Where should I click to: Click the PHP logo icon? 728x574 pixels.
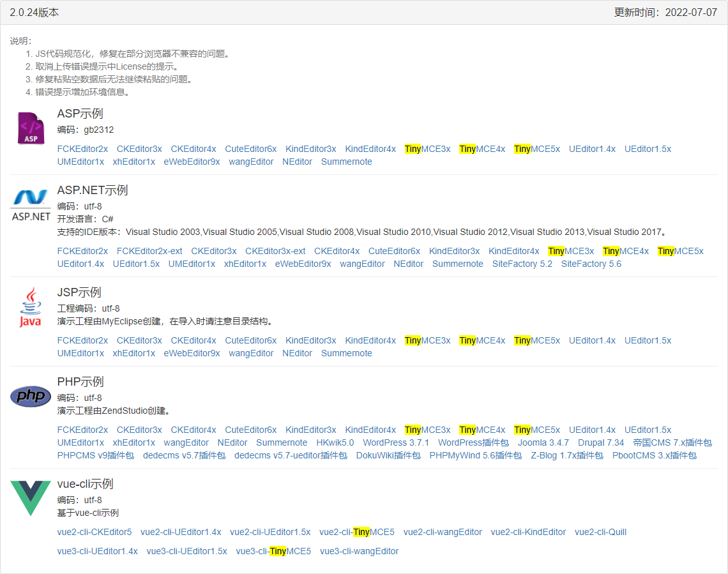tap(31, 397)
